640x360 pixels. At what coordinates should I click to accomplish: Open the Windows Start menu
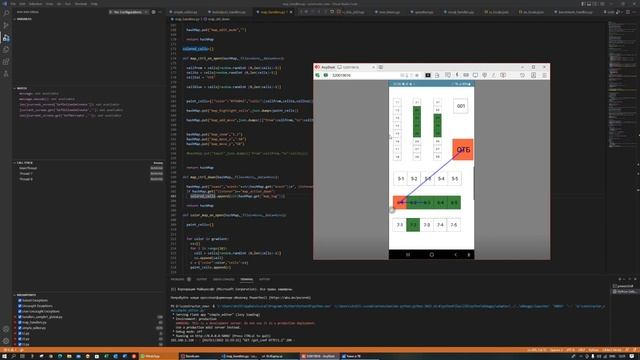pyautogui.click(x=4, y=356)
